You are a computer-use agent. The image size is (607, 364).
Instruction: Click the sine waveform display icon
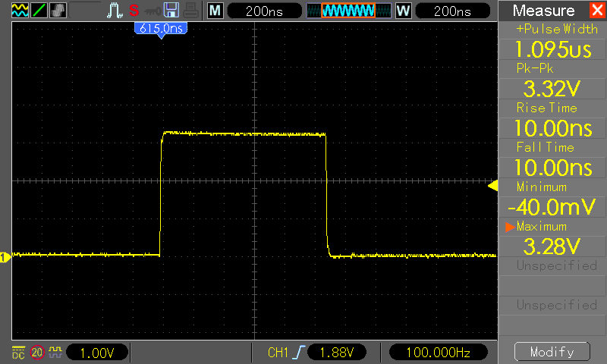pyautogui.click(x=20, y=10)
